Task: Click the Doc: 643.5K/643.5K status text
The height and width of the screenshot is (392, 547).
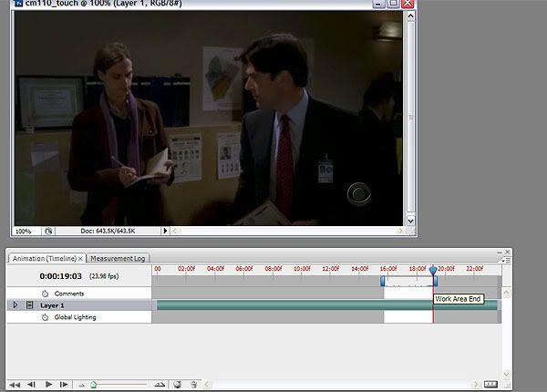Action: pos(108,231)
